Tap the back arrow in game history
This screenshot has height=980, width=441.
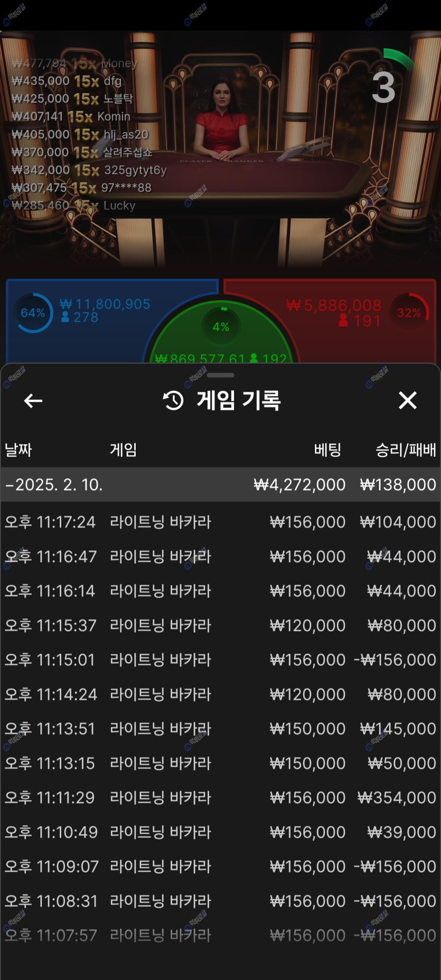click(x=33, y=401)
